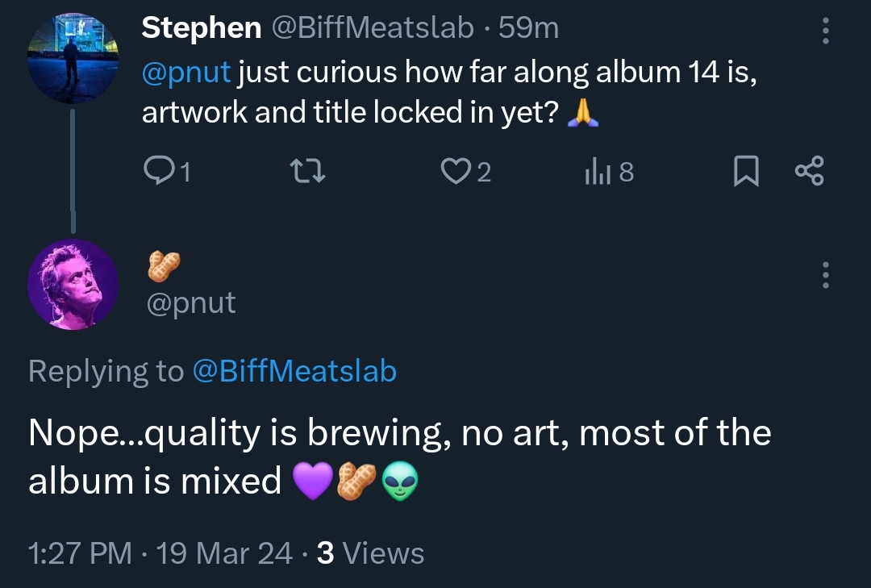Open the @BiffMeatslab link after Replying to
Image resolution: width=871 pixels, height=588 pixels.
pos(294,370)
